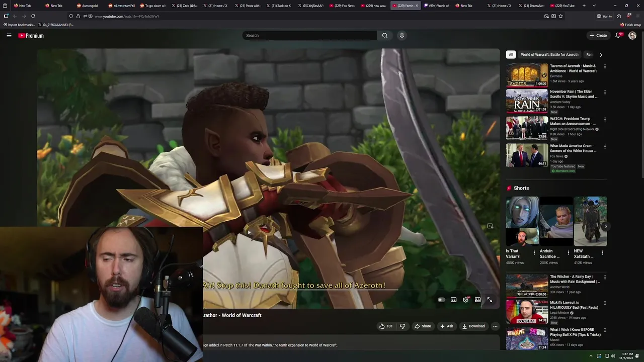
Task: Switch to Asmongold browser tab
Action: tap(88, 6)
